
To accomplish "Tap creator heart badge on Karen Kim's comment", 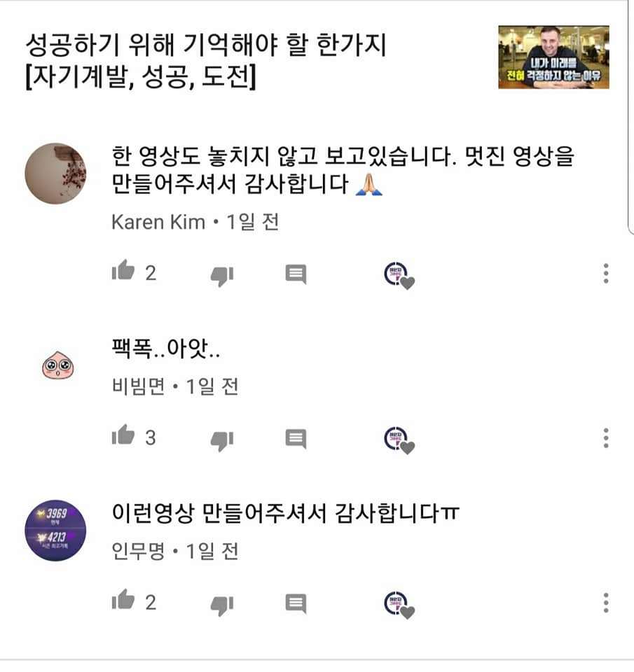I will [x=399, y=276].
